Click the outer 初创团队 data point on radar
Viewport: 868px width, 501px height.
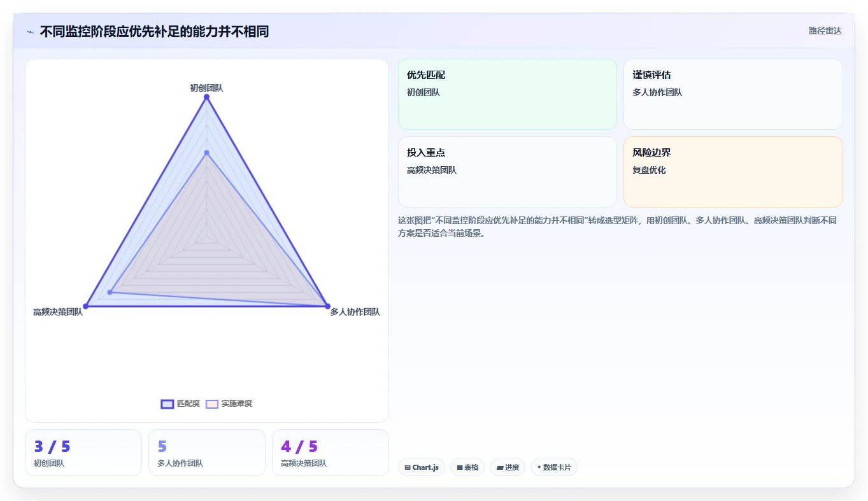[x=206, y=97]
